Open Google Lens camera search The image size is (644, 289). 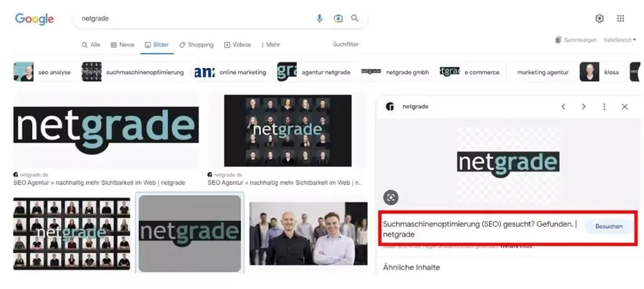(338, 18)
